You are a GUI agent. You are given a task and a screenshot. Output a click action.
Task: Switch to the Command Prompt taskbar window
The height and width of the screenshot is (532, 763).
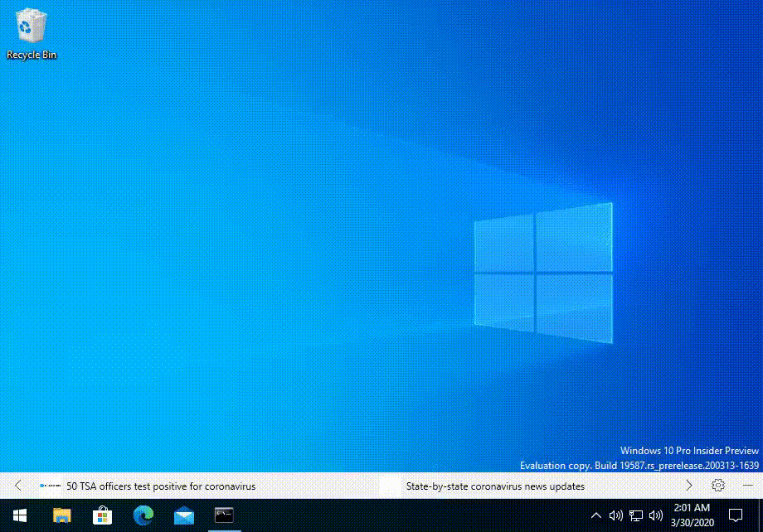coord(224,515)
